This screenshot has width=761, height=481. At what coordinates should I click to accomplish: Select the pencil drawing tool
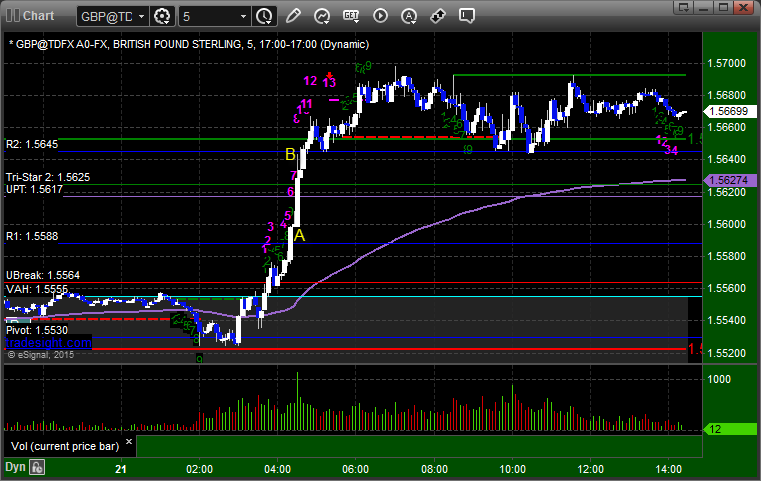(293, 16)
